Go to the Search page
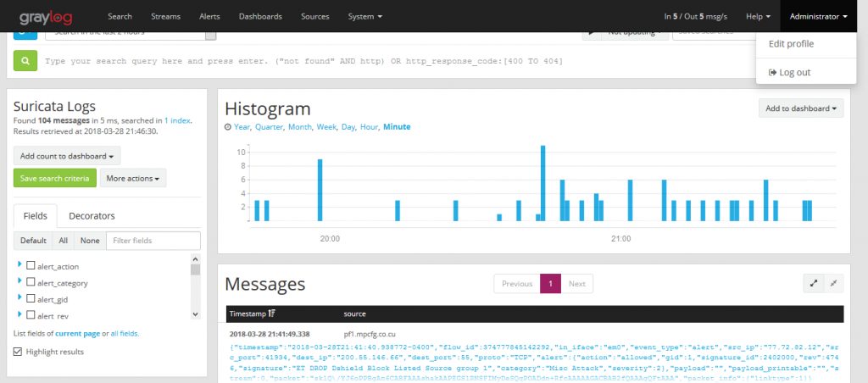 (x=120, y=17)
